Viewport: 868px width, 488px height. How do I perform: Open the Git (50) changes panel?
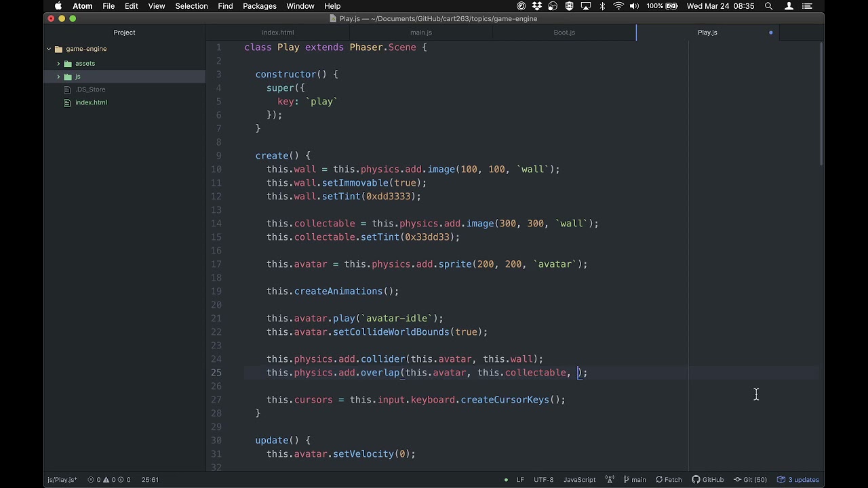(x=750, y=480)
